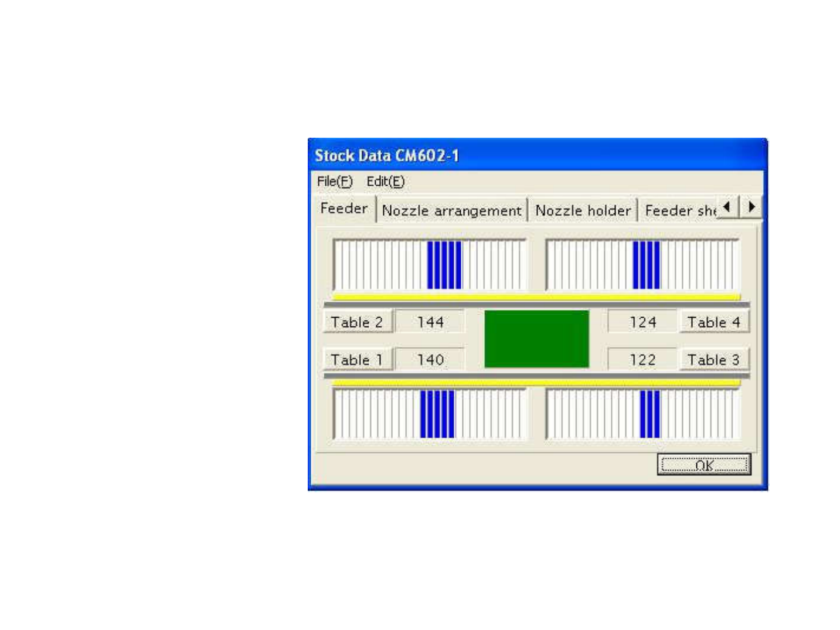Click the blue feeder slots below Table 3

(650, 414)
